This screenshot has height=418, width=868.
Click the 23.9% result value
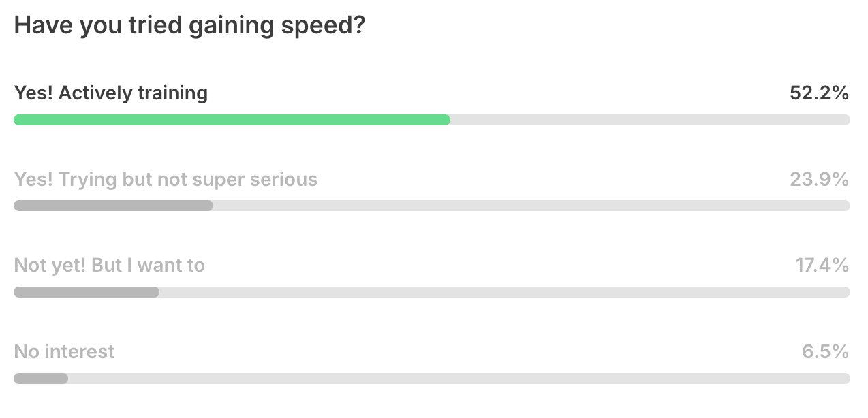[820, 180]
